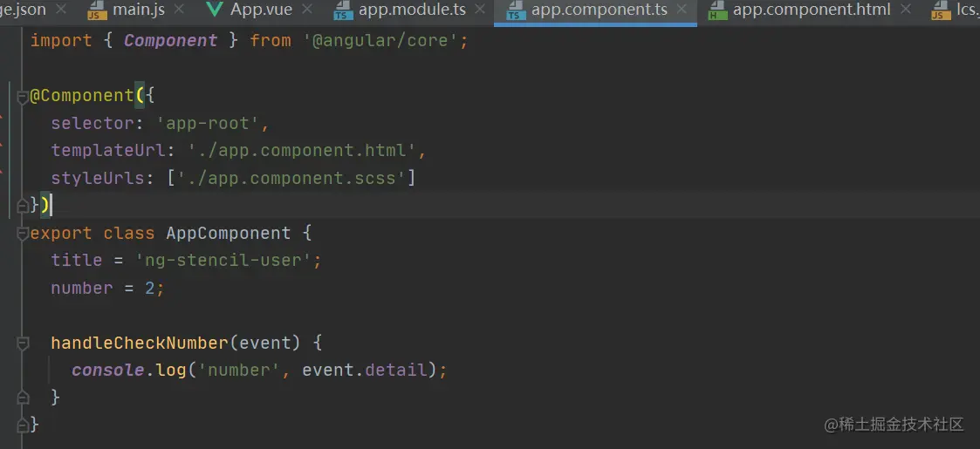Image resolution: width=980 pixels, height=449 pixels.
Task: Close the app.module.ts tab
Action: click(x=479, y=10)
